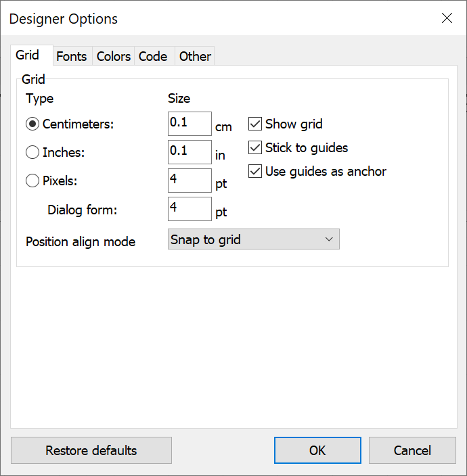Toggle the Stick to guides checkbox

(255, 147)
